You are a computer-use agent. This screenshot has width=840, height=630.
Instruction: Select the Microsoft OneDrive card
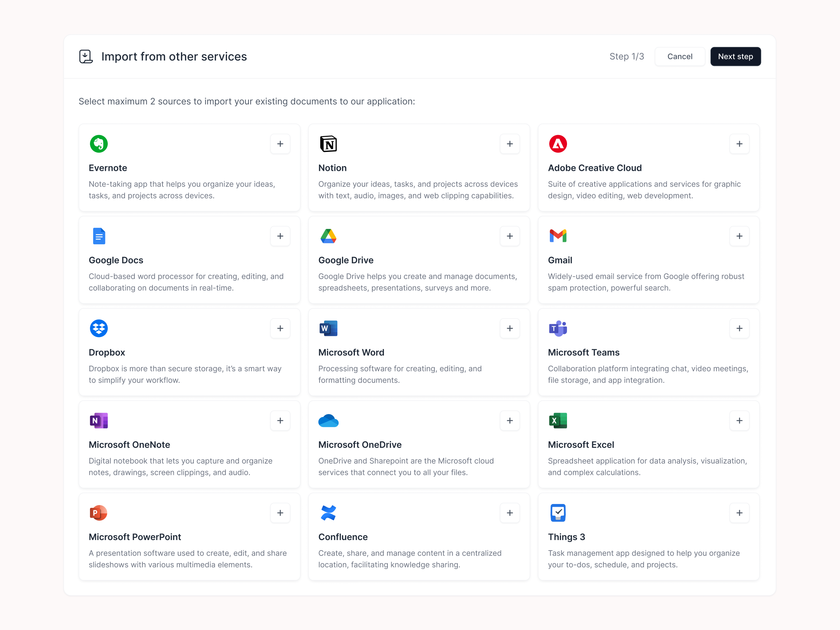[419, 444]
